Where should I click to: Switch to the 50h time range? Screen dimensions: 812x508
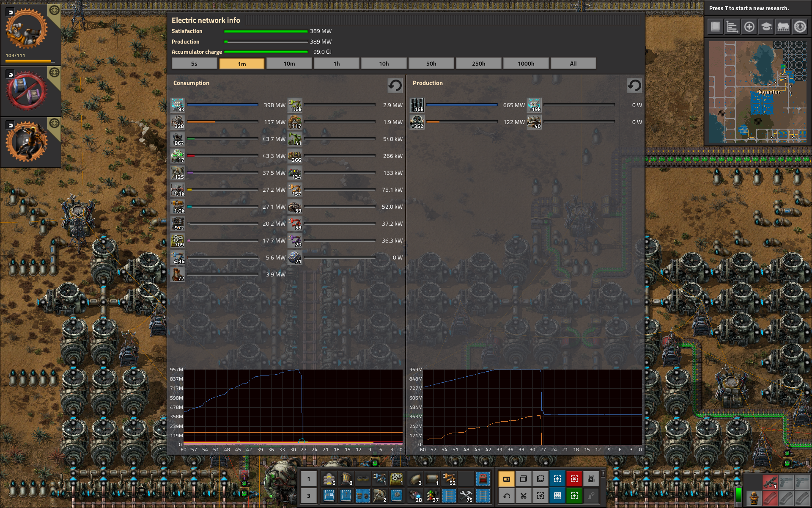431,63
